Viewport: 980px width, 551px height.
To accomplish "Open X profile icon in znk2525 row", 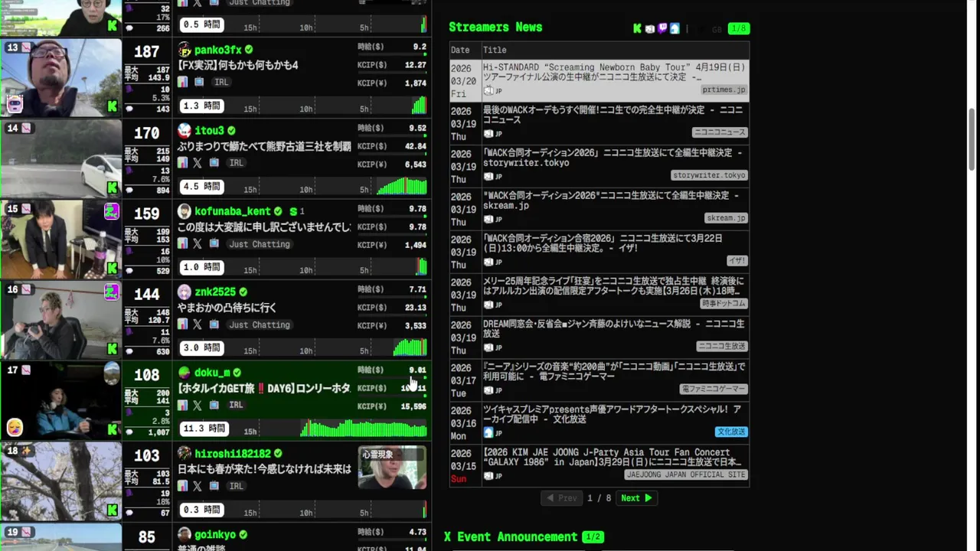I will coord(198,324).
